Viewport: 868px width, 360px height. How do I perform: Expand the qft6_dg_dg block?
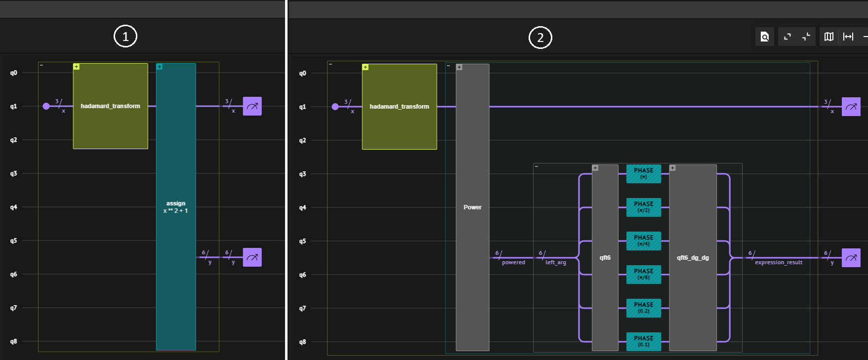672,168
